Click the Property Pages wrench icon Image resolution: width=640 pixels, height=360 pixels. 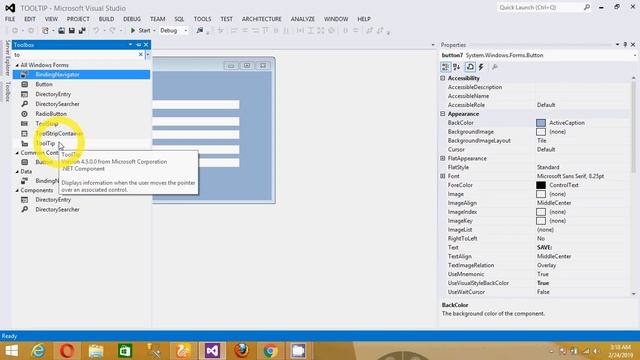(x=495, y=67)
